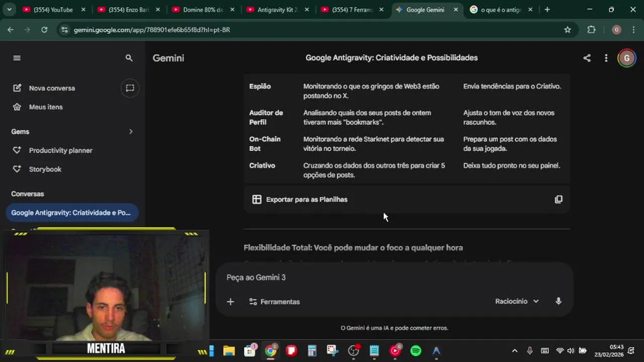Click the sidebar search icon

pyautogui.click(x=129, y=58)
